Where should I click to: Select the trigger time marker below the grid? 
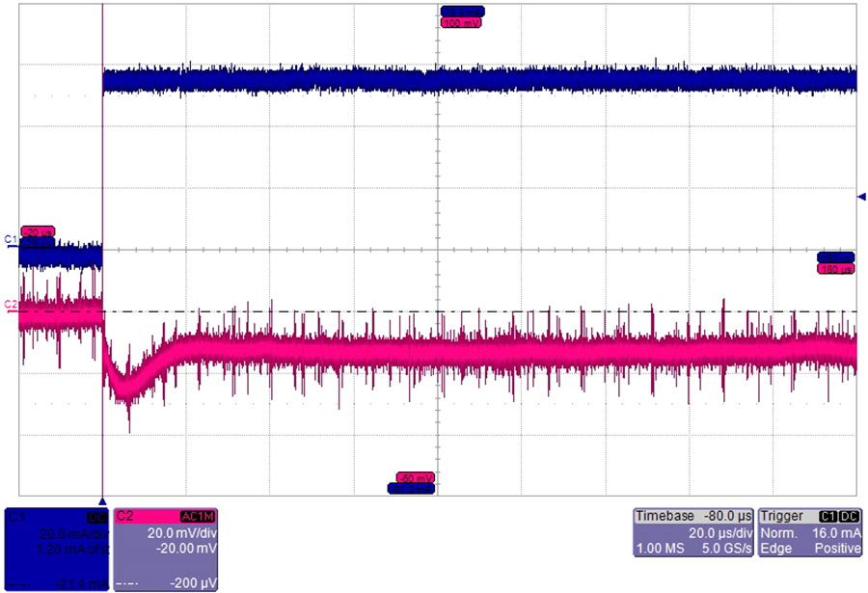click(x=102, y=501)
